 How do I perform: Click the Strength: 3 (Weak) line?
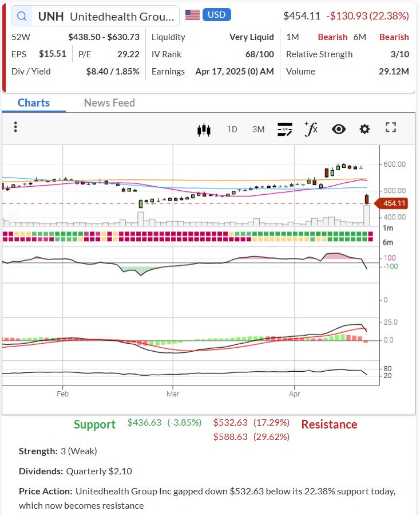58,451
